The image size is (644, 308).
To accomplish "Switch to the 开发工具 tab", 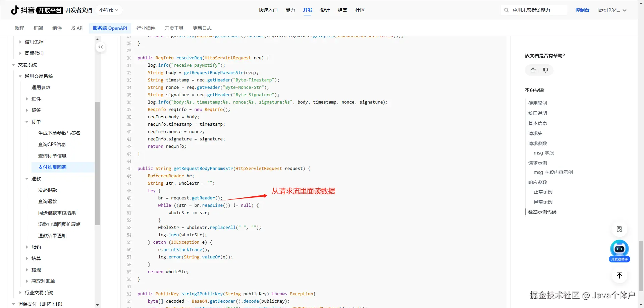I will (174, 28).
